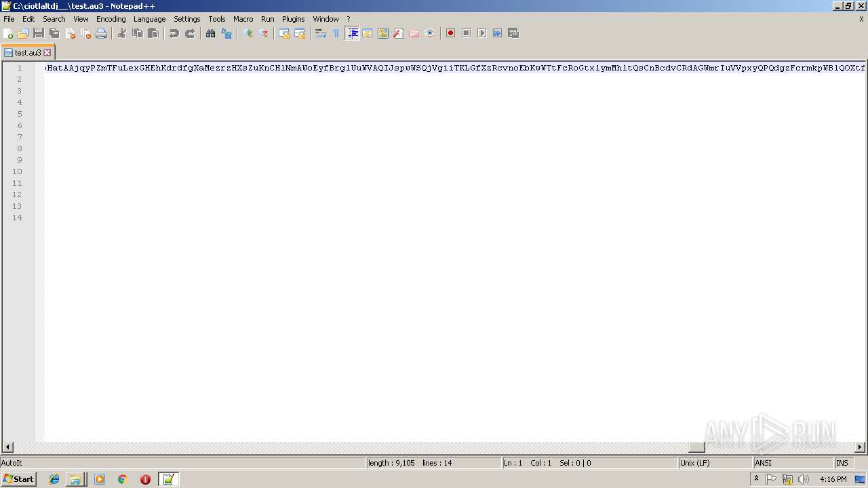This screenshot has height=488, width=868.
Task: Toggle Folder as Workspace panel
Action: (414, 33)
